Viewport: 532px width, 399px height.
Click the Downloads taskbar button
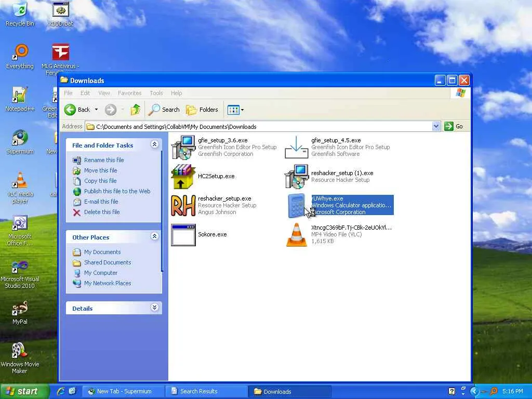(x=289, y=391)
